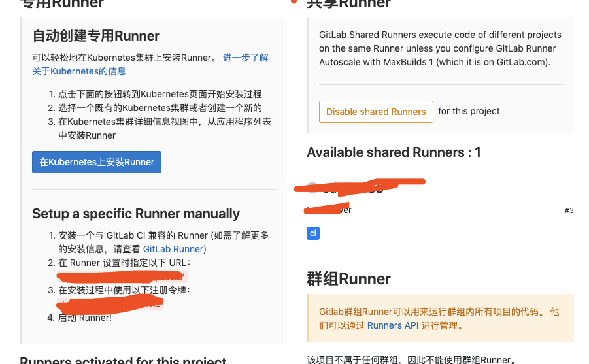Click the #3 runner ID text
The height and width of the screenshot is (364, 589).
569,210
